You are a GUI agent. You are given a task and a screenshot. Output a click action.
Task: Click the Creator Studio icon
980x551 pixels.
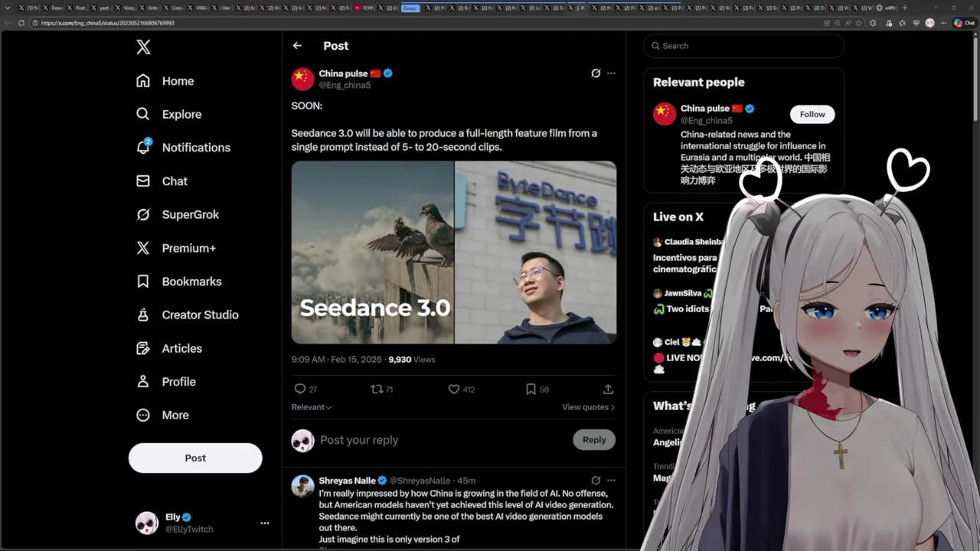coord(143,315)
